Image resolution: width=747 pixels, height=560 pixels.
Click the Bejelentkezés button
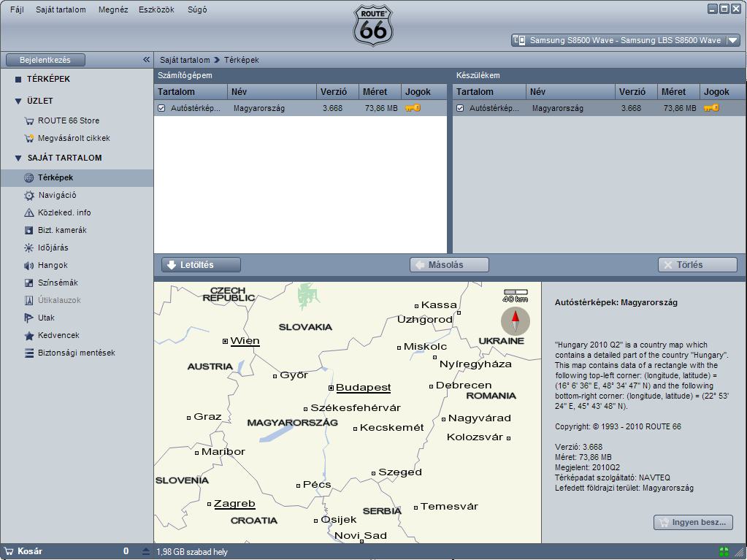pyautogui.click(x=45, y=60)
